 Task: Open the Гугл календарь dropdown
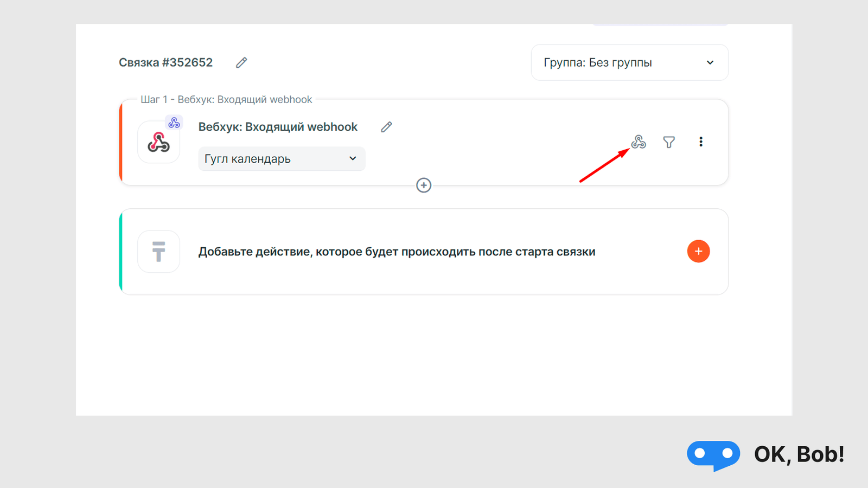281,158
